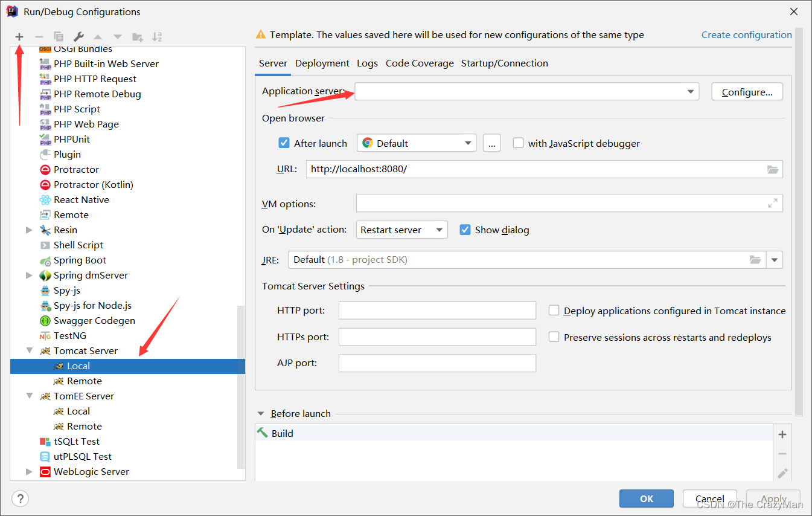The height and width of the screenshot is (516, 812).
Task: Click the warning triangle icon
Action: [261, 35]
